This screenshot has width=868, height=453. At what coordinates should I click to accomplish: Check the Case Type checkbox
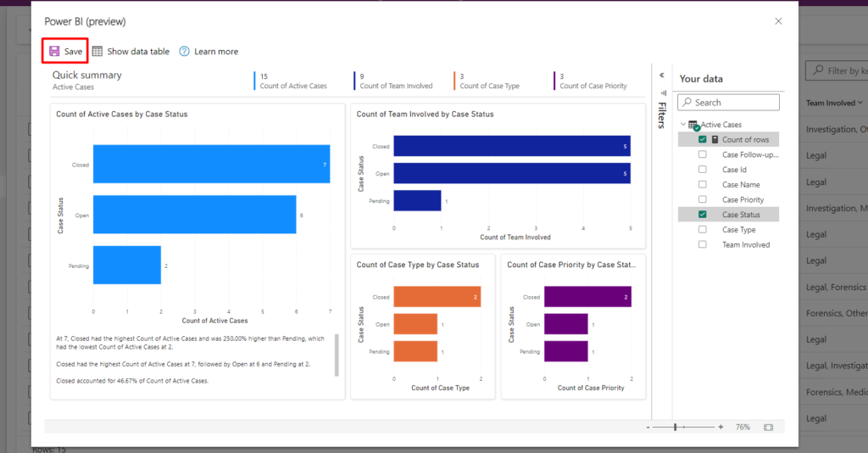(x=703, y=229)
